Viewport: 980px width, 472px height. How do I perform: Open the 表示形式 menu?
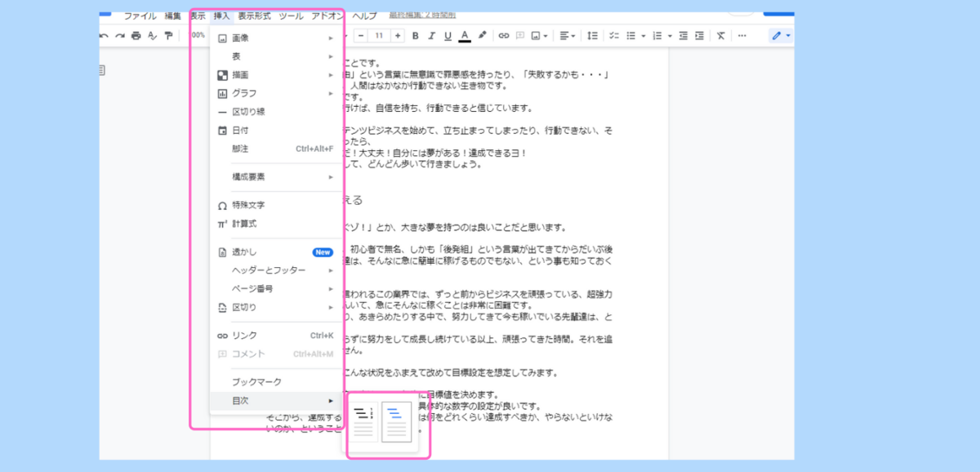click(x=254, y=16)
